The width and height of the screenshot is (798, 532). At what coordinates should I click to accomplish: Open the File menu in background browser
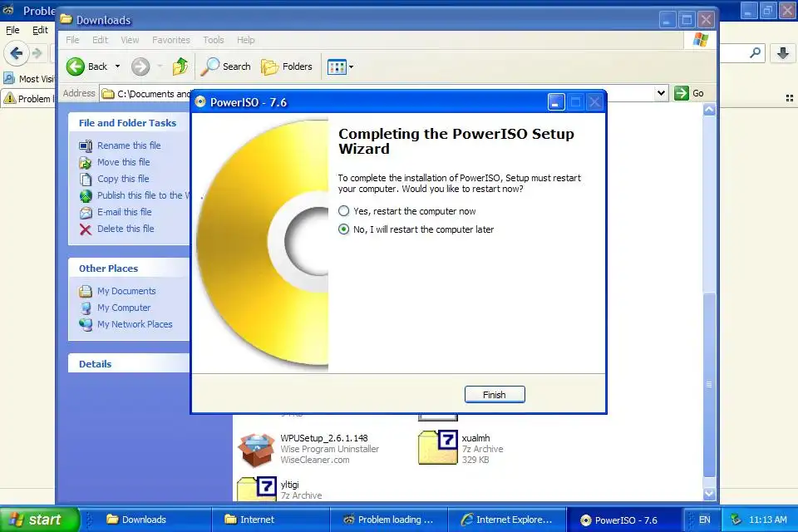coord(12,30)
